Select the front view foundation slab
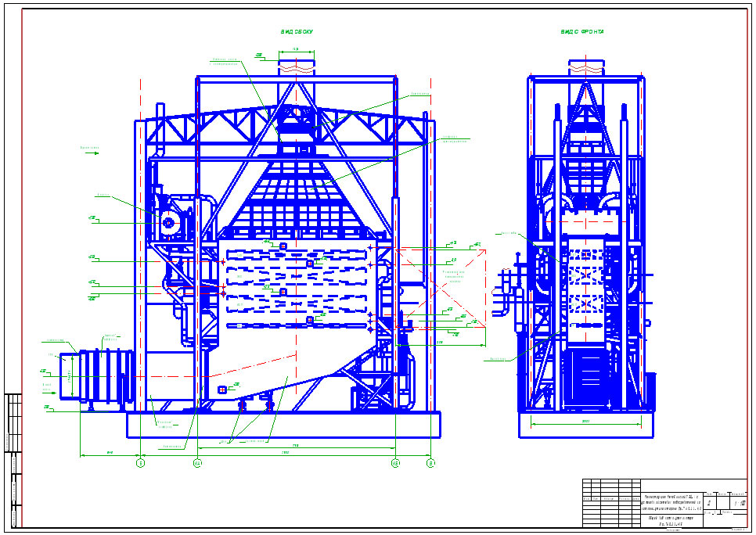756x535 pixels. (x=586, y=425)
